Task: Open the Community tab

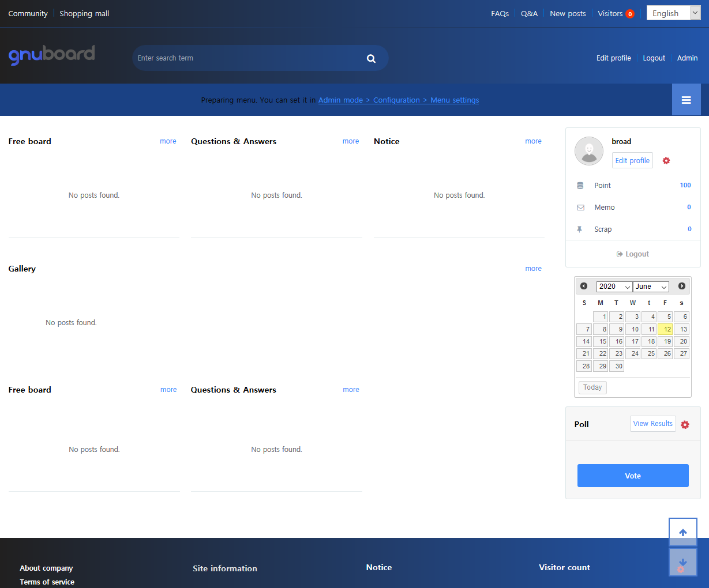Action: point(28,13)
